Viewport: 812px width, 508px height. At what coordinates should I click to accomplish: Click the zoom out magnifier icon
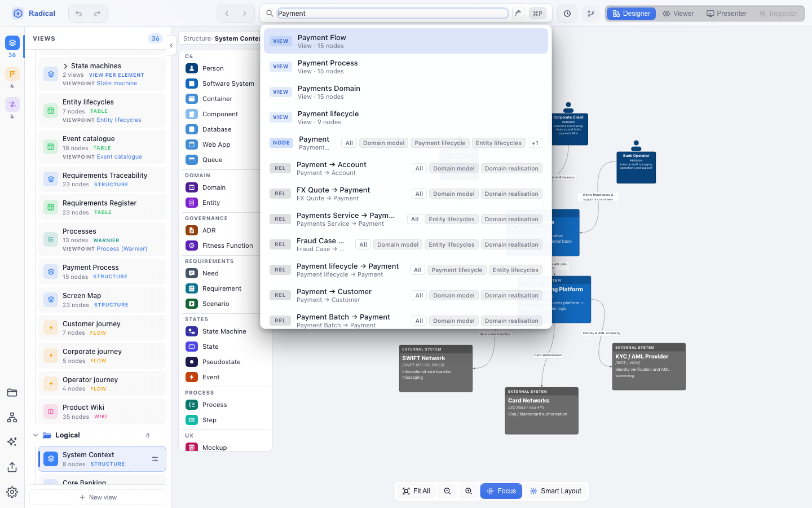447,491
